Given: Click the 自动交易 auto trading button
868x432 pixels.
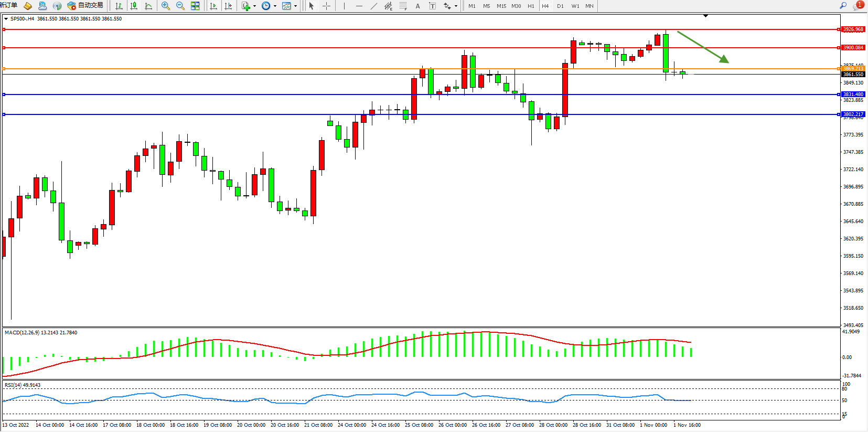Looking at the screenshot, I should [x=85, y=6].
